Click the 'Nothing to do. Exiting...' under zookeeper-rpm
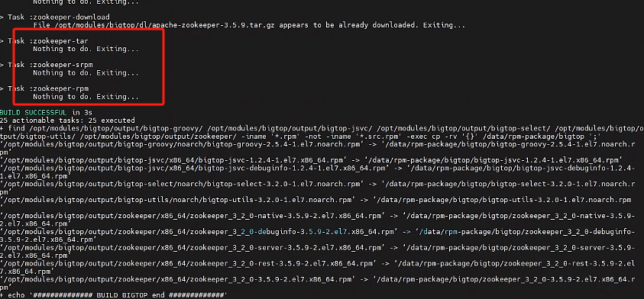The image size is (644, 299). tap(86, 97)
